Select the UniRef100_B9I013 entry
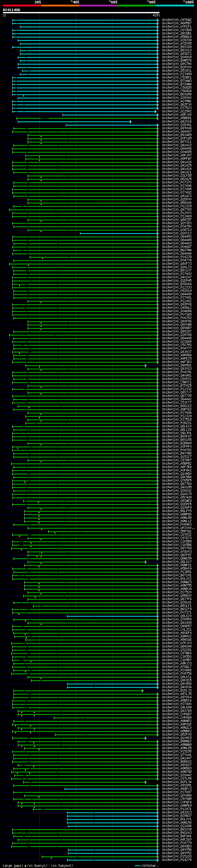197x868 pixels. coord(177,50)
